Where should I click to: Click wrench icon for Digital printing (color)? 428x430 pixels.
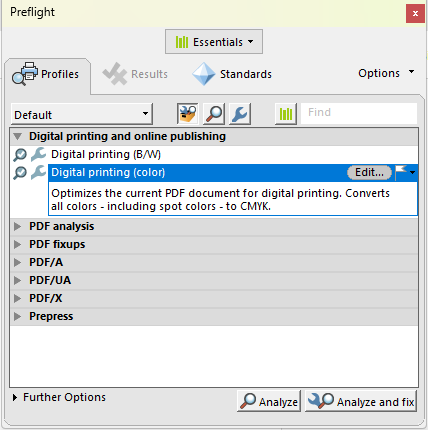click(x=38, y=172)
